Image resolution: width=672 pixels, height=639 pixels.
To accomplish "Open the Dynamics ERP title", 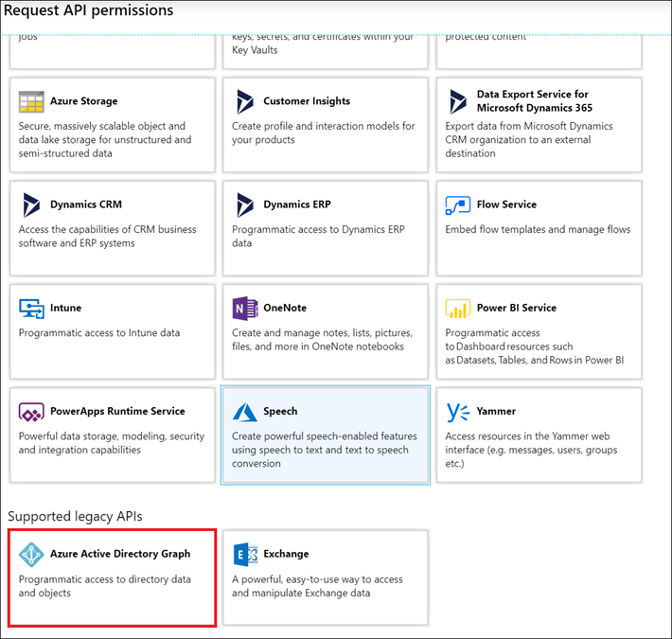I will pyautogui.click(x=297, y=204).
